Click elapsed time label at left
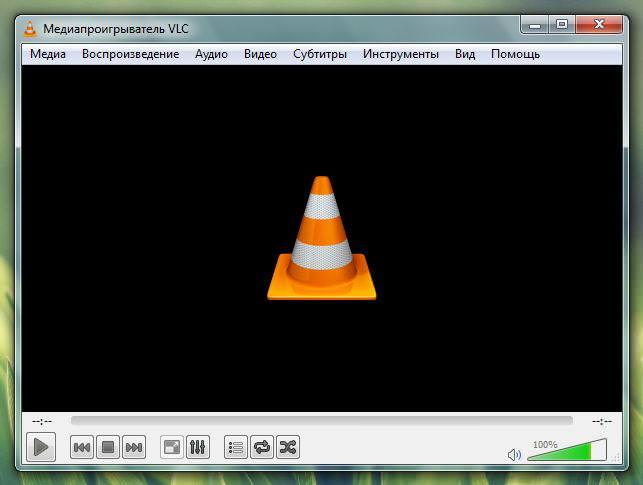The height and width of the screenshot is (485, 643). point(42,421)
